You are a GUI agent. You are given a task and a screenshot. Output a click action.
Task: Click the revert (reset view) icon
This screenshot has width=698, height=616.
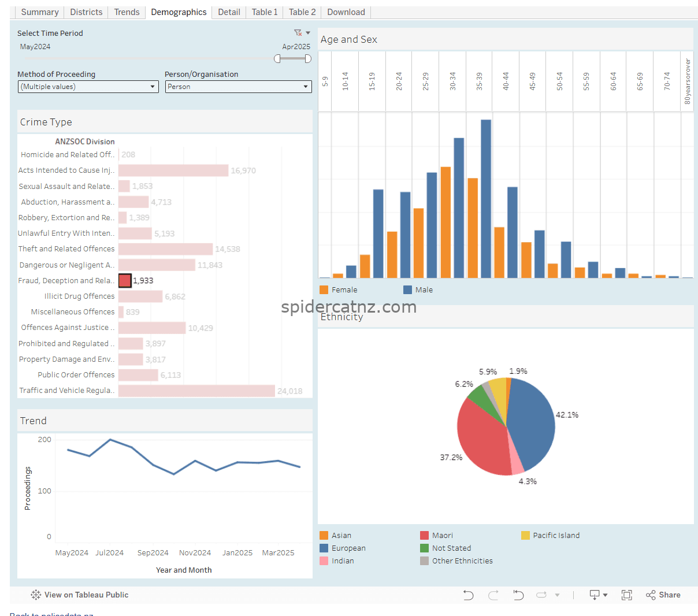tap(518, 595)
